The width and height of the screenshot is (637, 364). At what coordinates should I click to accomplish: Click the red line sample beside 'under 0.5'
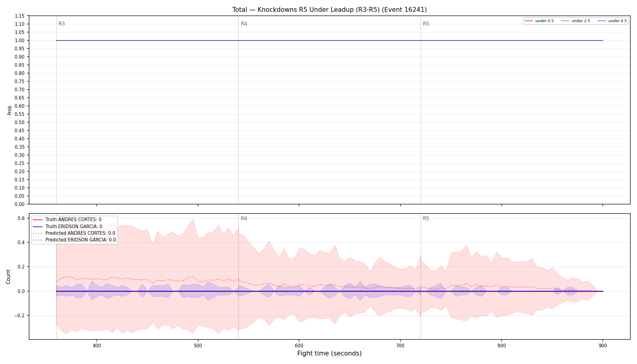pyautogui.click(x=529, y=21)
